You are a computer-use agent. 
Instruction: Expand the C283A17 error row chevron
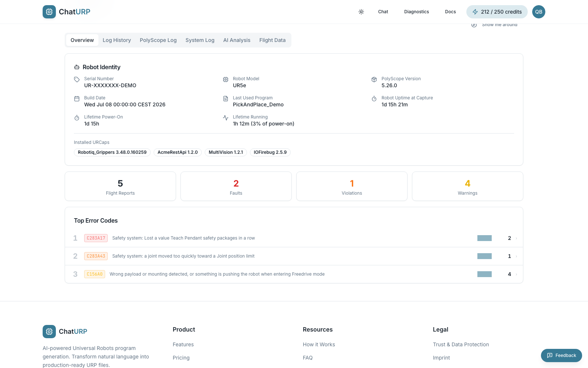pyautogui.click(x=516, y=238)
